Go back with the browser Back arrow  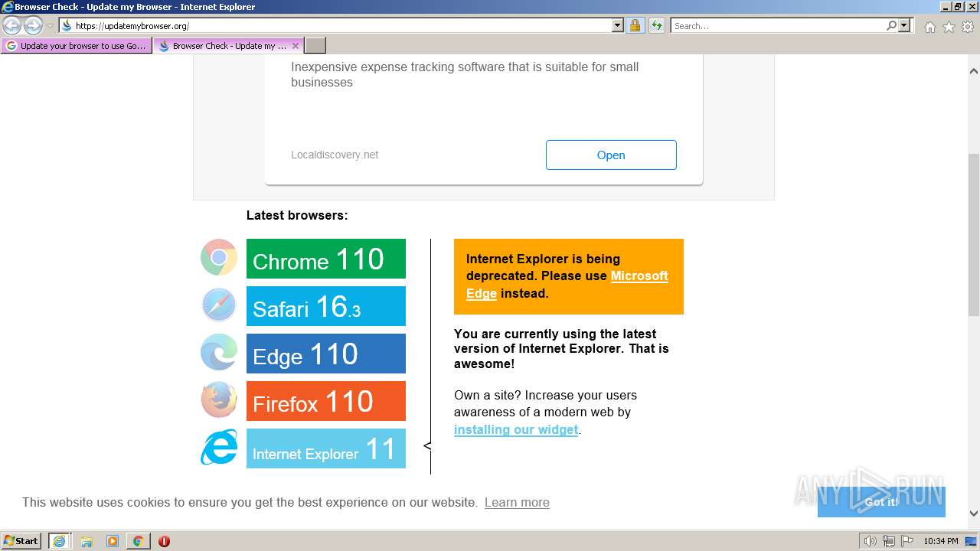tap(12, 26)
